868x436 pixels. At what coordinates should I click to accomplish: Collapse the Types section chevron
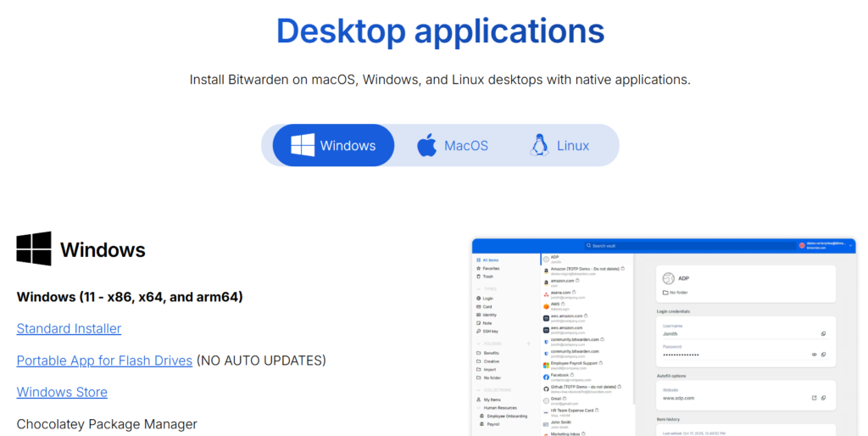(478, 288)
